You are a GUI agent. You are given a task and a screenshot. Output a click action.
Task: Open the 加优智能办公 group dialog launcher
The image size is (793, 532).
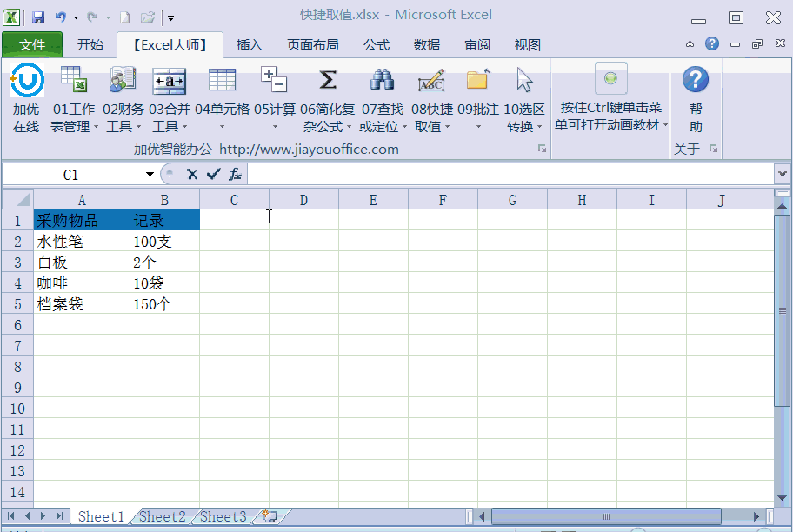pyautogui.click(x=542, y=149)
